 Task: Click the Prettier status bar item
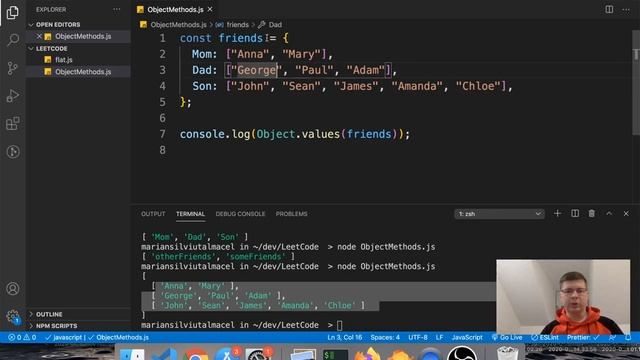click(x=583, y=338)
